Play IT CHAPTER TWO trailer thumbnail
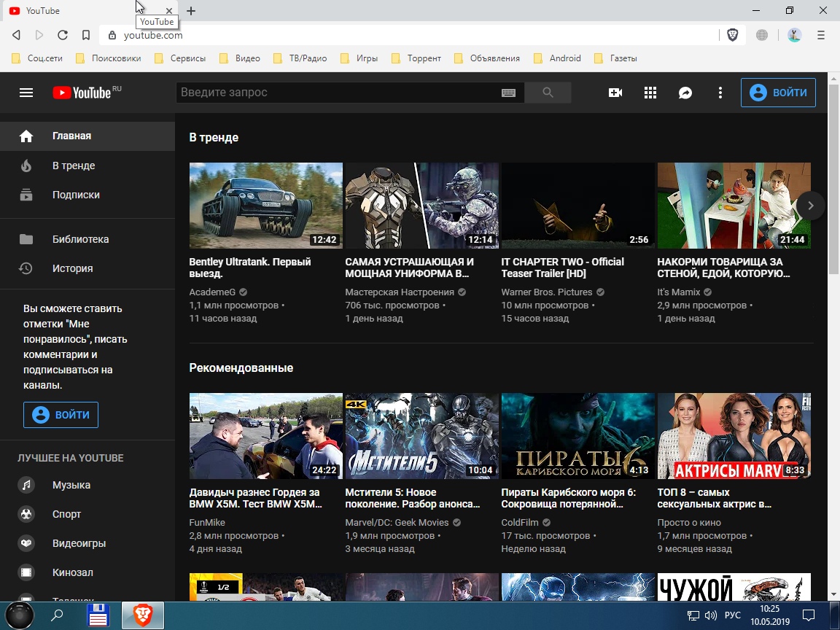The width and height of the screenshot is (840, 630). coord(577,206)
